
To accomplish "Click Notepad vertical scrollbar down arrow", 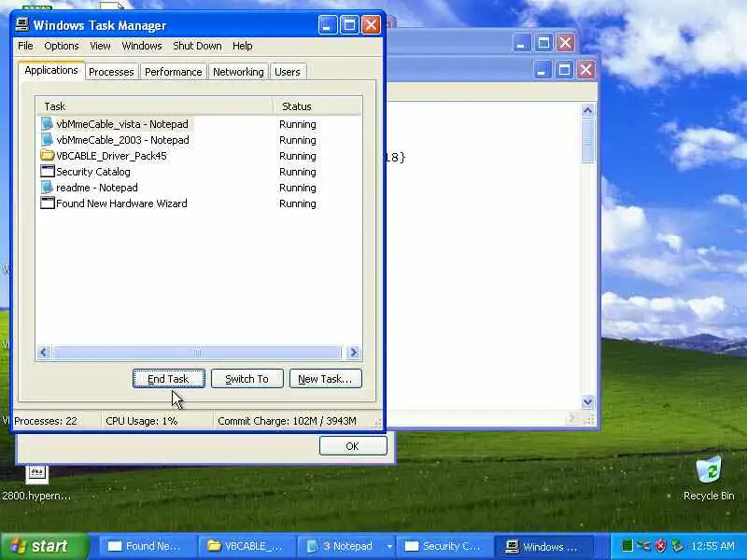I will click(588, 401).
